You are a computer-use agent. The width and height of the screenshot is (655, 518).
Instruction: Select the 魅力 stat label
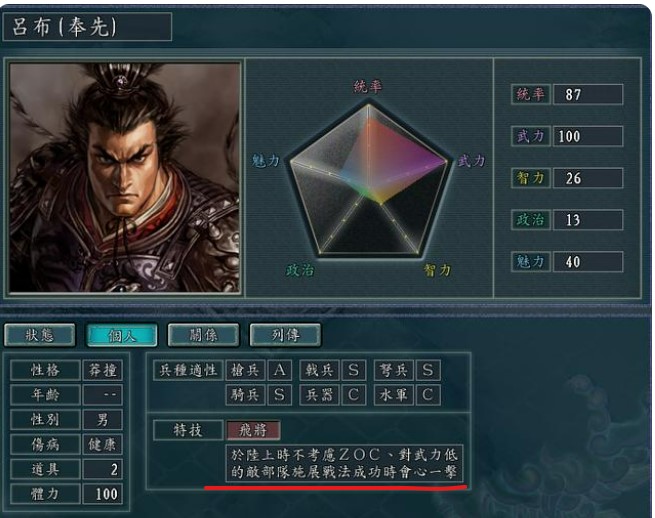pyautogui.click(x=531, y=262)
